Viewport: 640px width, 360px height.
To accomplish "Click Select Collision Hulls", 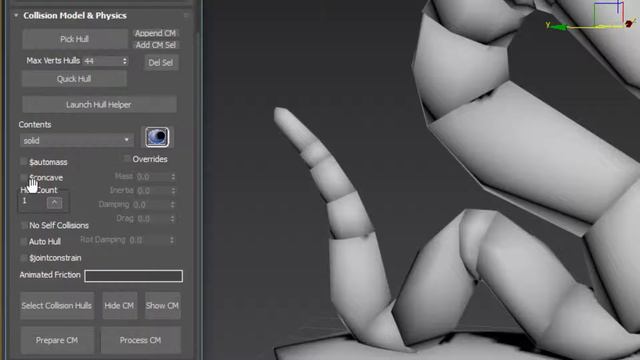I will pyautogui.click(x=57, y=305).
